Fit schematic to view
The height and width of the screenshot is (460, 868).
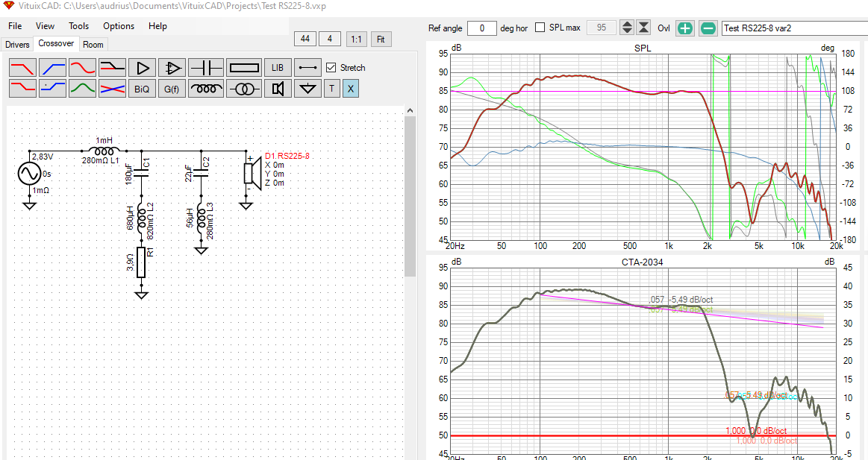pos(381,39)
